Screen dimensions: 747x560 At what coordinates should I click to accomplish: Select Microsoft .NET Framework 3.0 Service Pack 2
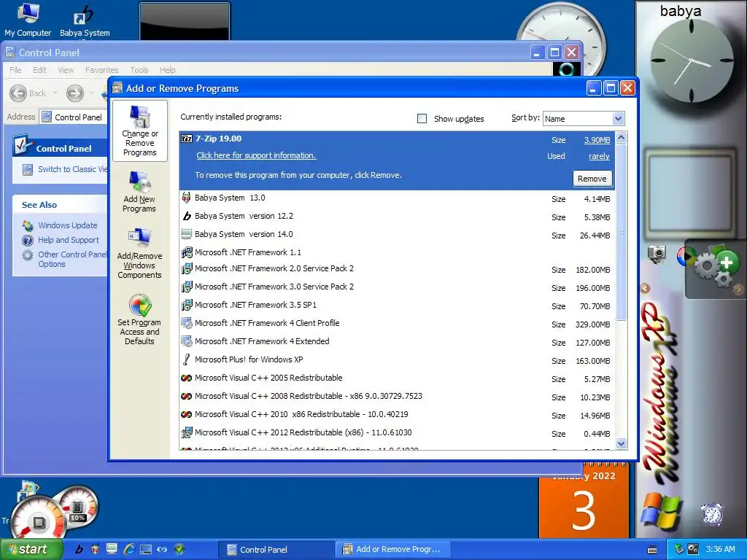coord(398,287)
